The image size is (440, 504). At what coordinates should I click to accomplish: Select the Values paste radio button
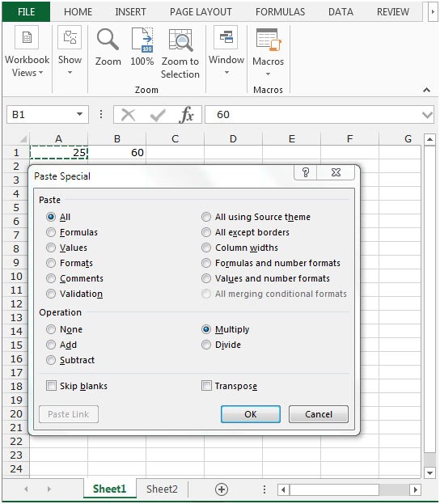(51, 248)
